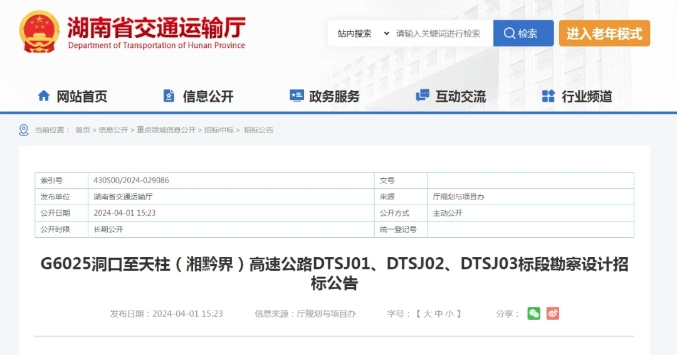Click the location pin icon in breadcrumb
Image resolution: width=677 pixels, height=360 pixels.
tap(24, 130)
